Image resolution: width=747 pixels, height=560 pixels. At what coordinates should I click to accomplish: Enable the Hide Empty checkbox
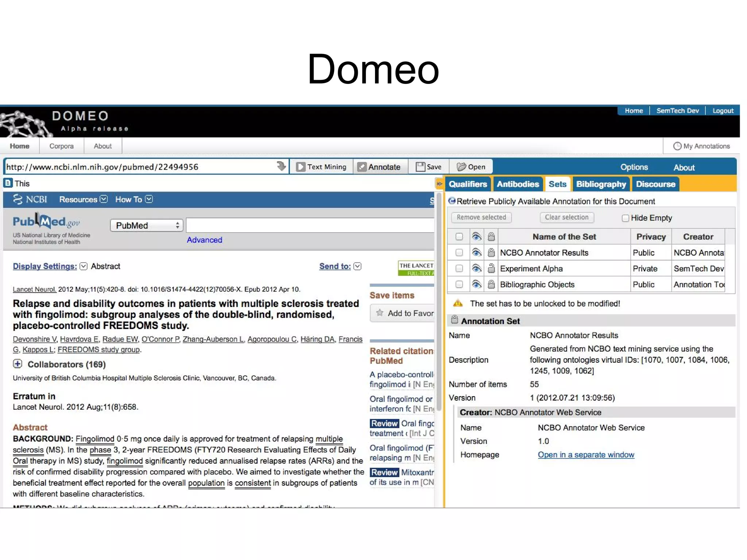pyautogui.click(x=626, y=218)
